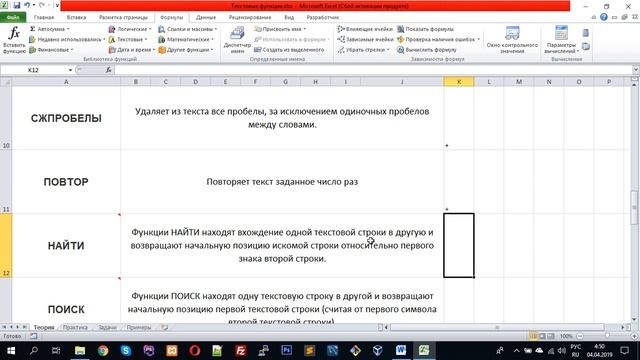Click the Вставить функцию fx button
This screenshot has height=360, width=640.
pyautogui.click(x=14, y=40)
